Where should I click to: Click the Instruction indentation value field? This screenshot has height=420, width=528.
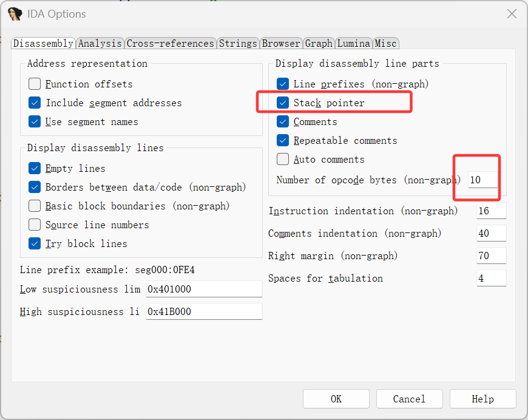(x=492, y=211)
